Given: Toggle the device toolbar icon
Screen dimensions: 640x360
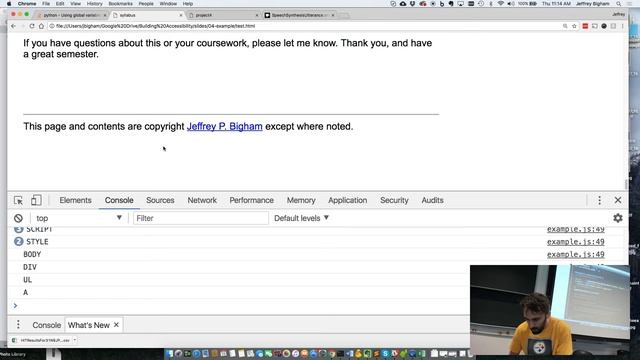Looking at the screenshot, I should 36,200.
